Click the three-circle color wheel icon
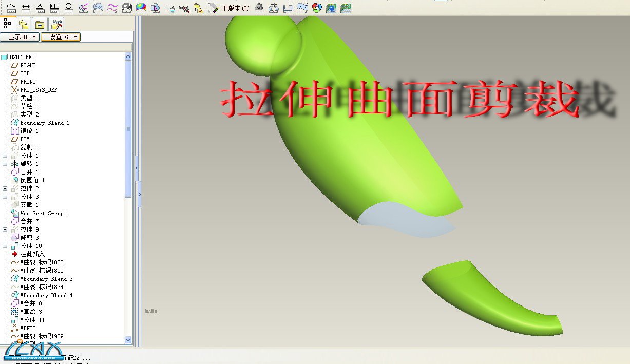The width and height of the screenshot is (630, 364). coord(317,8)
